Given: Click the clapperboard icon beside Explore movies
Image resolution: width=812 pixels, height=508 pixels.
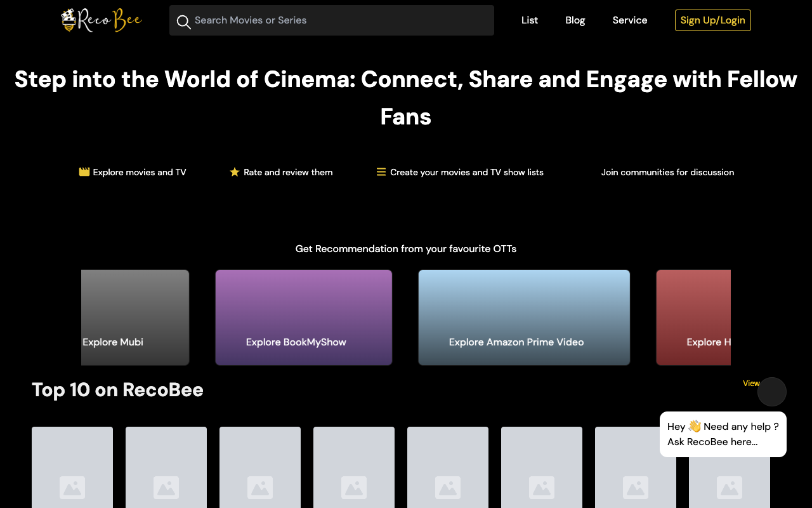Looking at the screenshot, I should [x=84, y=172].
